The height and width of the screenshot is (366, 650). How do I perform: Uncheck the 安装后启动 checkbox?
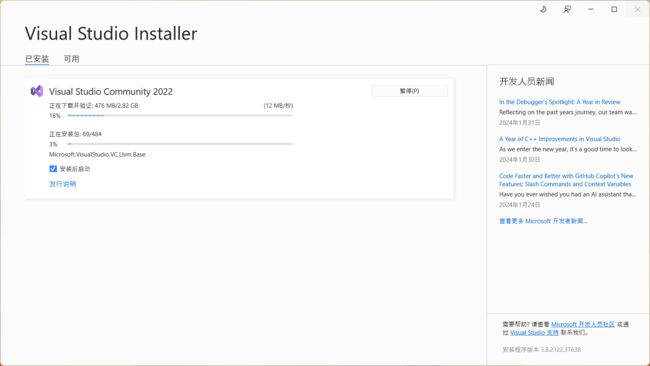53,169
